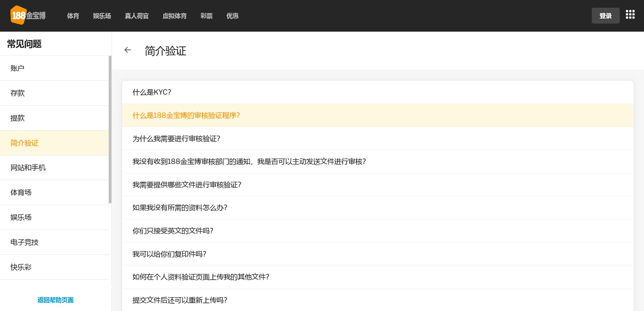Click the 登录 button
Viewport: 644px width, 311px height.
[x=606, y=16]
